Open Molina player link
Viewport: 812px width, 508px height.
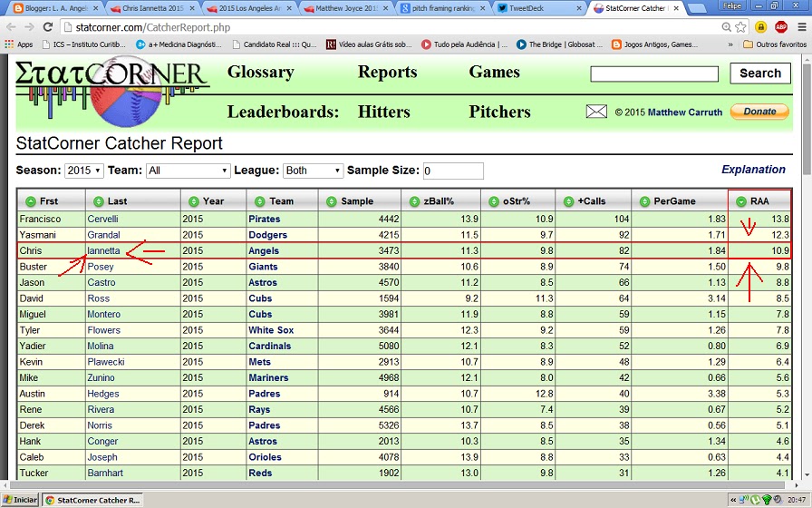click(x=100, y=347)
